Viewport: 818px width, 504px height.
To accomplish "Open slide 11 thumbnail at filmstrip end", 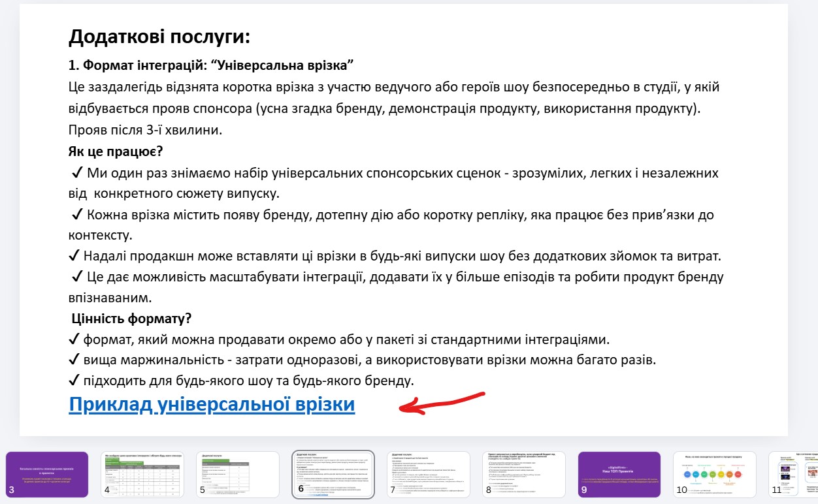I will point(793,475).
